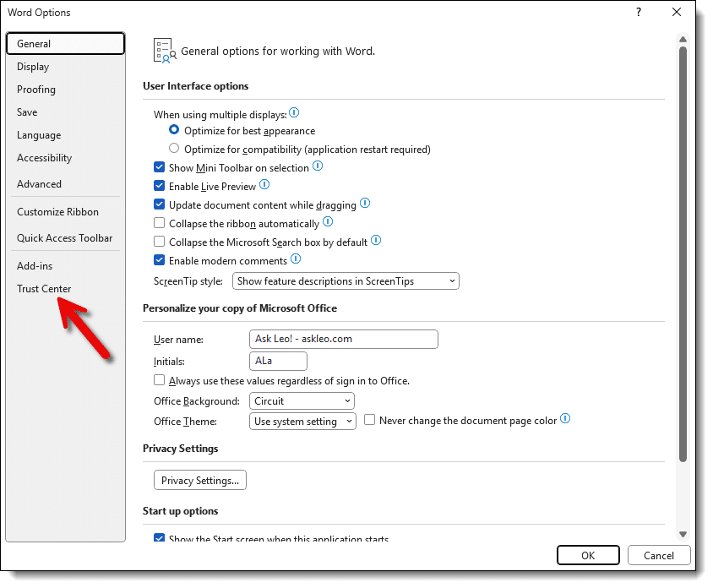Viewport: 713px width, 588px height.
Task: Click info icon next to modern comments
Action: tap(296, 259)
